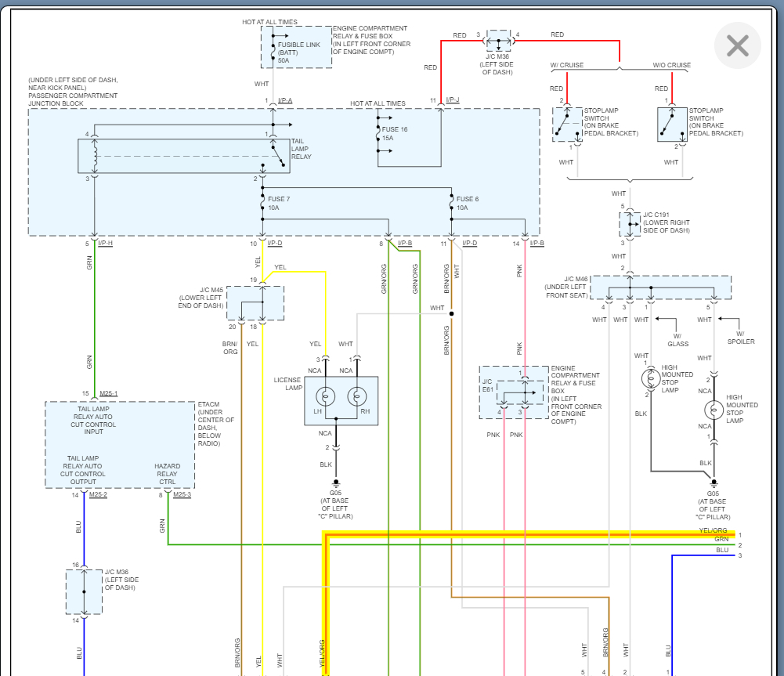Click the ETACM module box
Screen dimensions: 784x676
tap(120, 444)
